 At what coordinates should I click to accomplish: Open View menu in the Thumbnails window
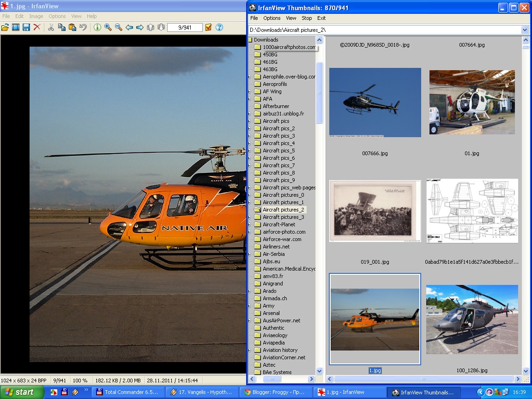[x=291, y=18]
